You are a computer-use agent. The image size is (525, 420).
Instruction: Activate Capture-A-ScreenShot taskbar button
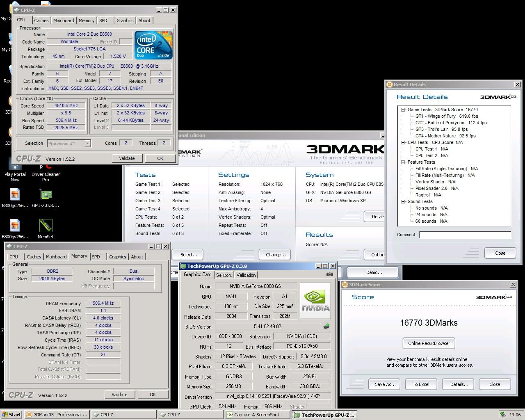[x=257, y=415]
